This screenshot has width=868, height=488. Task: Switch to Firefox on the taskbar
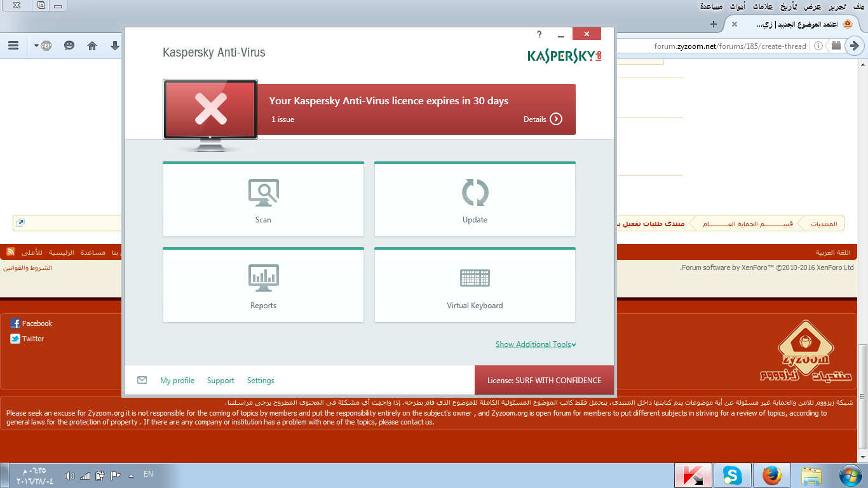(772, 475)
